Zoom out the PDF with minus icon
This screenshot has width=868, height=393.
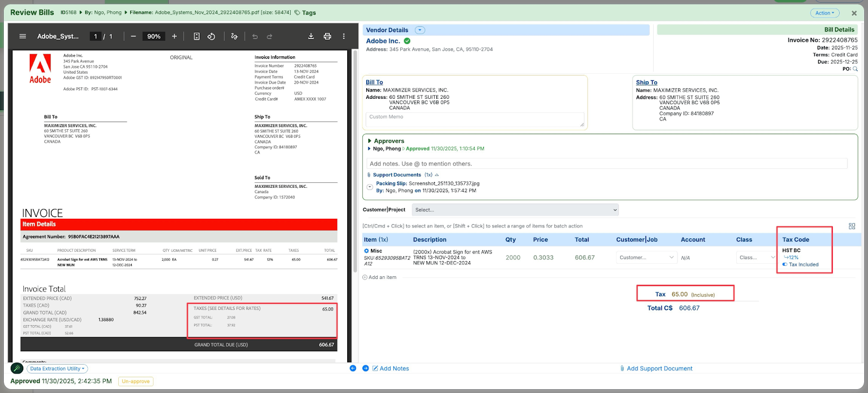coord(133,36)
